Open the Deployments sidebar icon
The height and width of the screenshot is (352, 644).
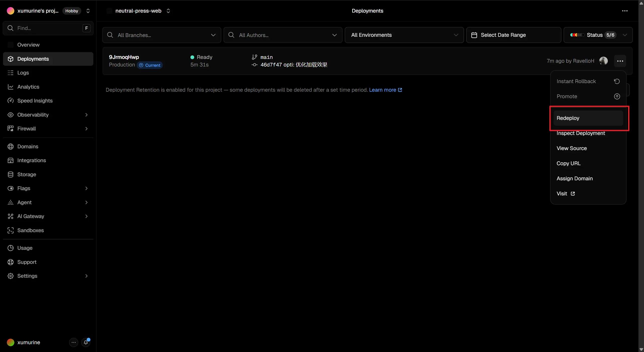[x=11, y=59]
